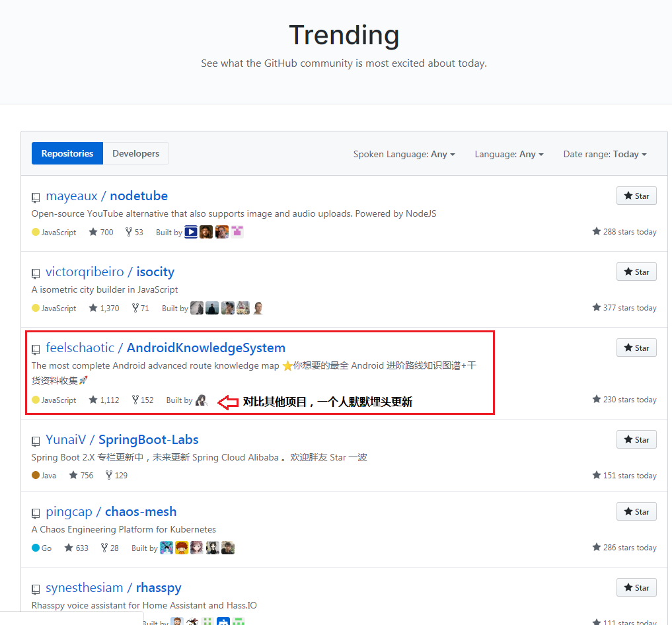The height and width of the screenshot is (625, 672).
Task: Click repository icon beside synesthesiam / rhasspy
Action: click(x=36, y=589)
